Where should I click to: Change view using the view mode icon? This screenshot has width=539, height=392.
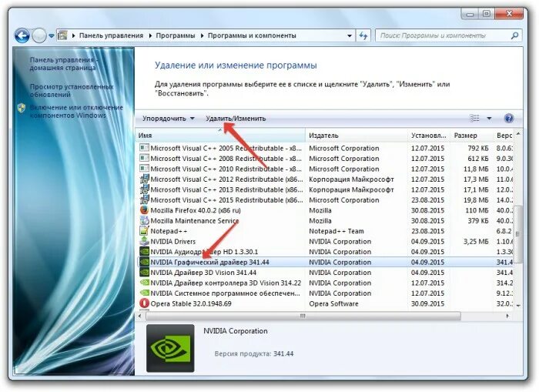click(474, 119)
